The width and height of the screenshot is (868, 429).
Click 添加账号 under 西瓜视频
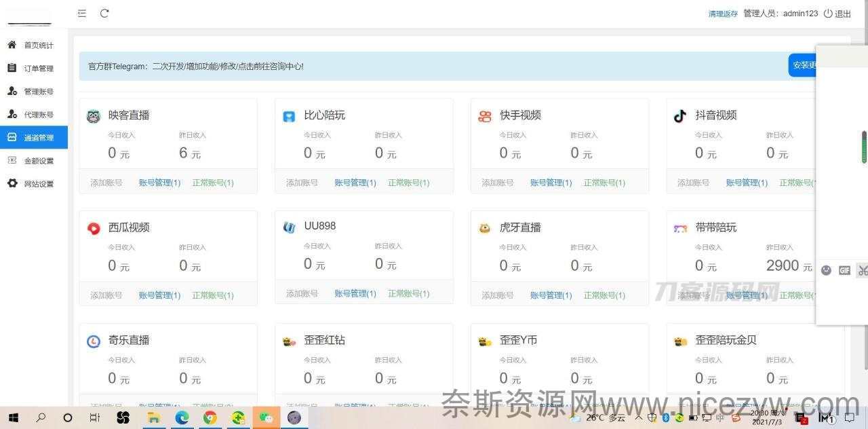[x=106, y=295]
